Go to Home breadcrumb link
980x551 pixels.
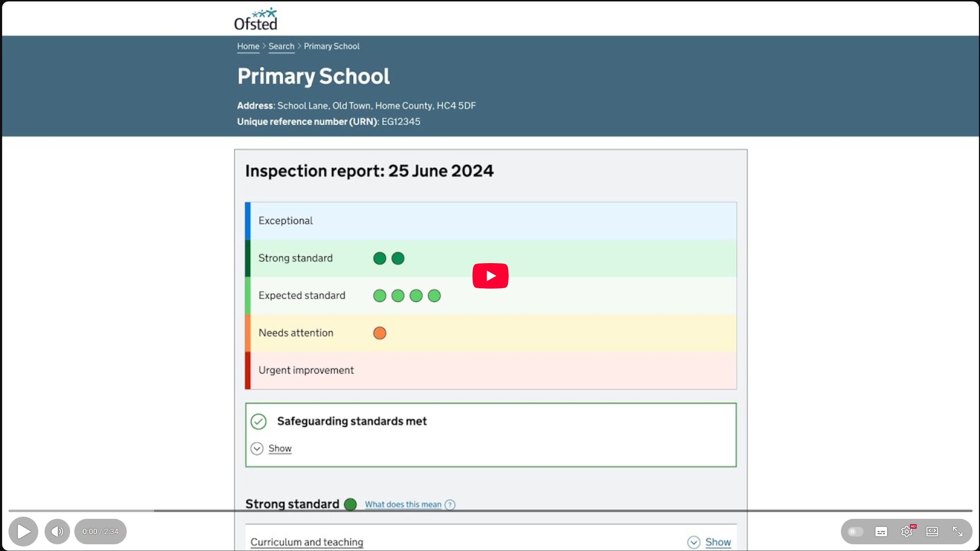248,46
